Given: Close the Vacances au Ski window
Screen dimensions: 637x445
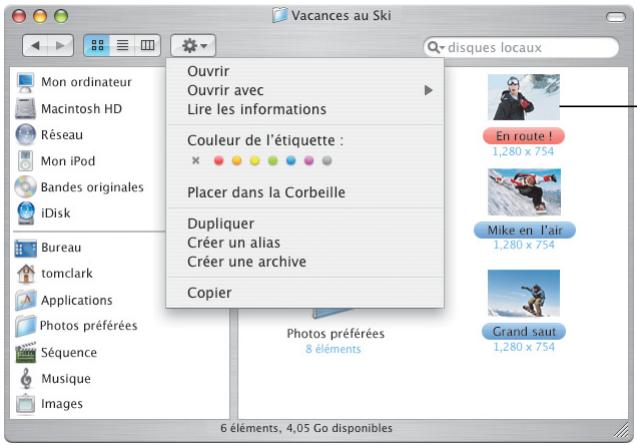Looking at the screenshot, I should [x=19, y=16].
